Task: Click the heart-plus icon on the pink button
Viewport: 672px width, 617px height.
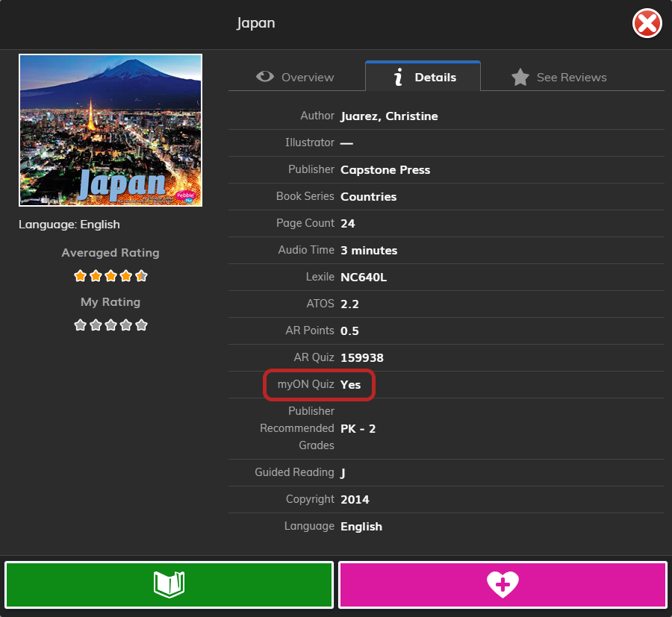Action: pos(503,585)
